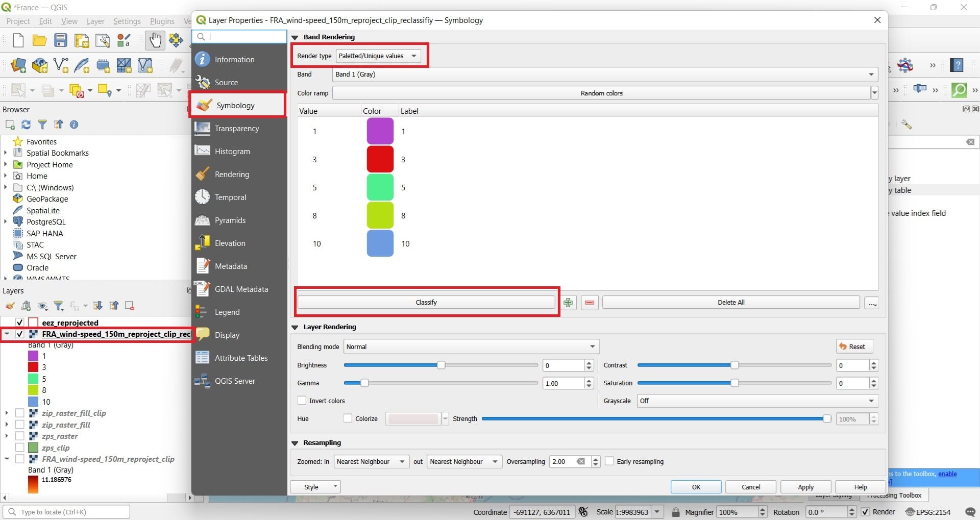Click the QGIS Help question mark icon
The height and width of the screenshot is (520, 980).
pos(957,65)
